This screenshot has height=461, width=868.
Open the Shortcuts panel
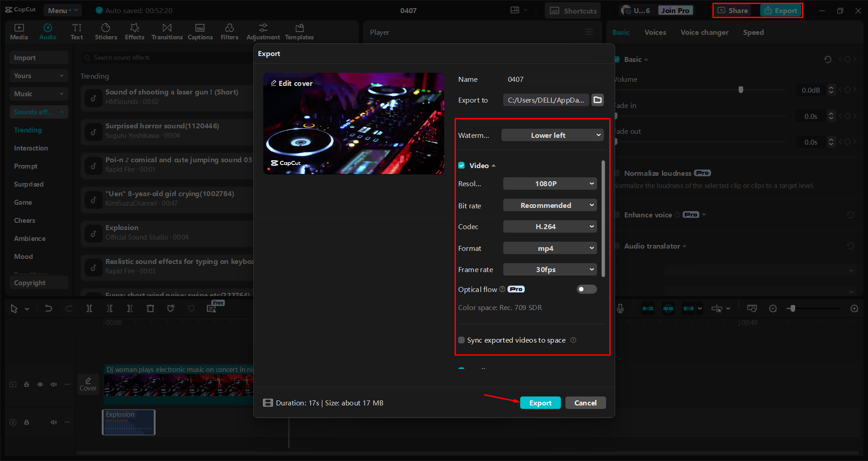click(572, 10)
